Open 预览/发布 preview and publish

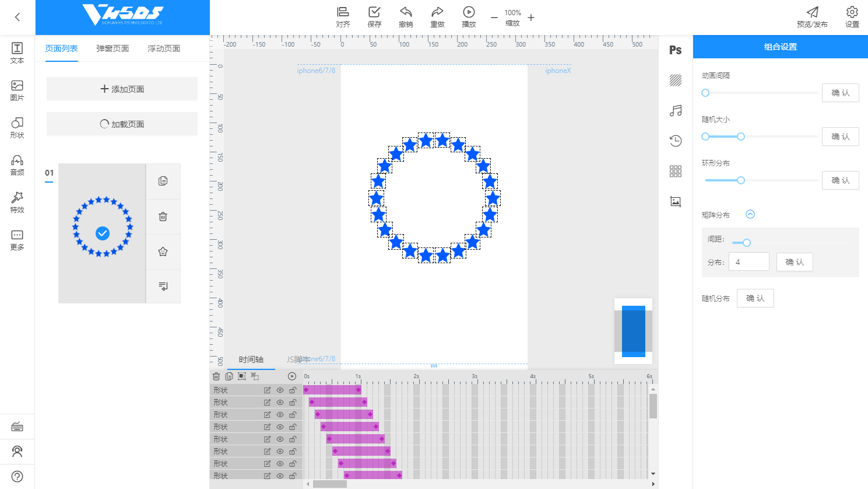pyautogui.click(x=812, y=17)
